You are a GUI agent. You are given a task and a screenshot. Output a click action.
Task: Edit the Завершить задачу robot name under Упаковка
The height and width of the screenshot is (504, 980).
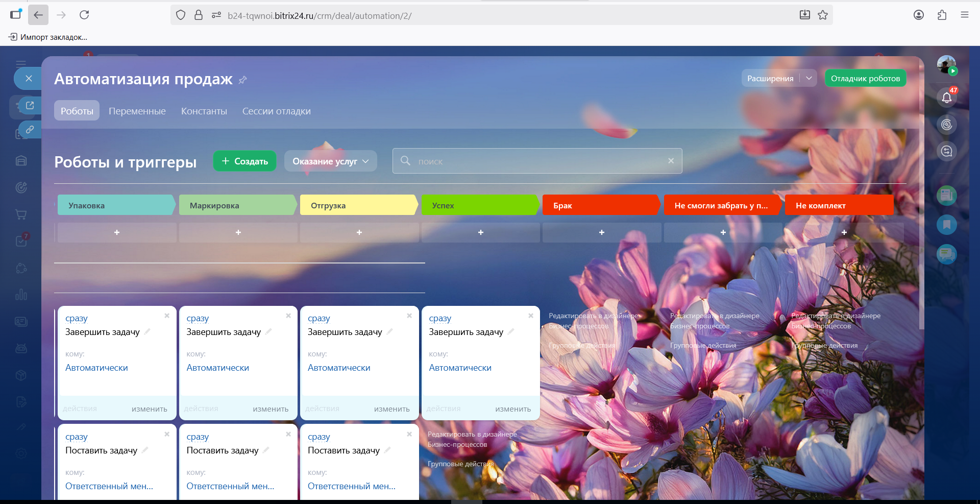click(x=147, y=332)
